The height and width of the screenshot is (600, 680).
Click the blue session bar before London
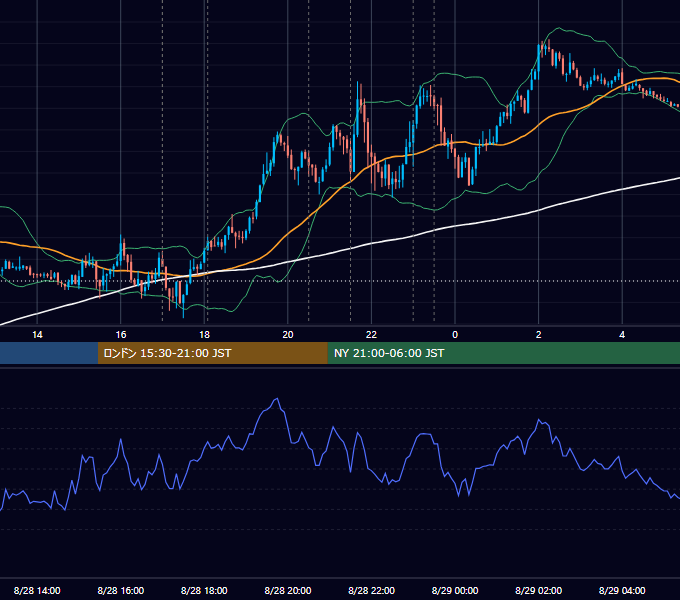click(49, 353)
